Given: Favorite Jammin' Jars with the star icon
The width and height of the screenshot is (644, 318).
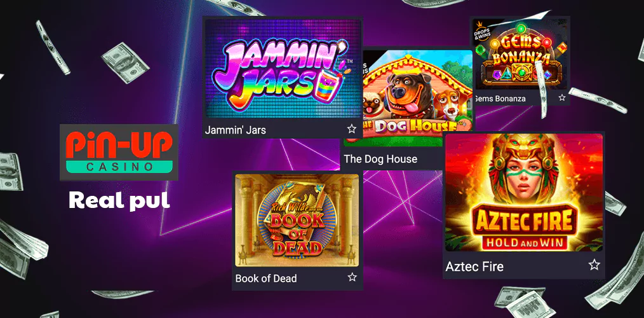Looking at the screenshot, I should click(352, 128).
